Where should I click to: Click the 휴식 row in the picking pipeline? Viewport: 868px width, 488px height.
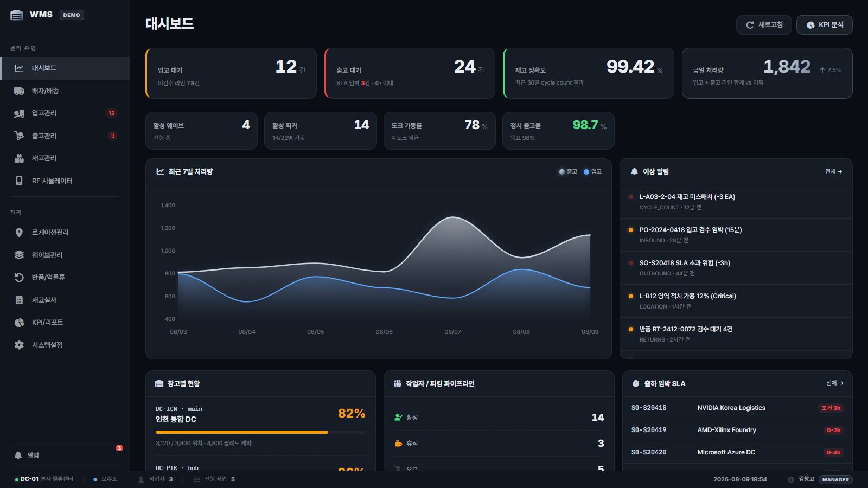499,444
